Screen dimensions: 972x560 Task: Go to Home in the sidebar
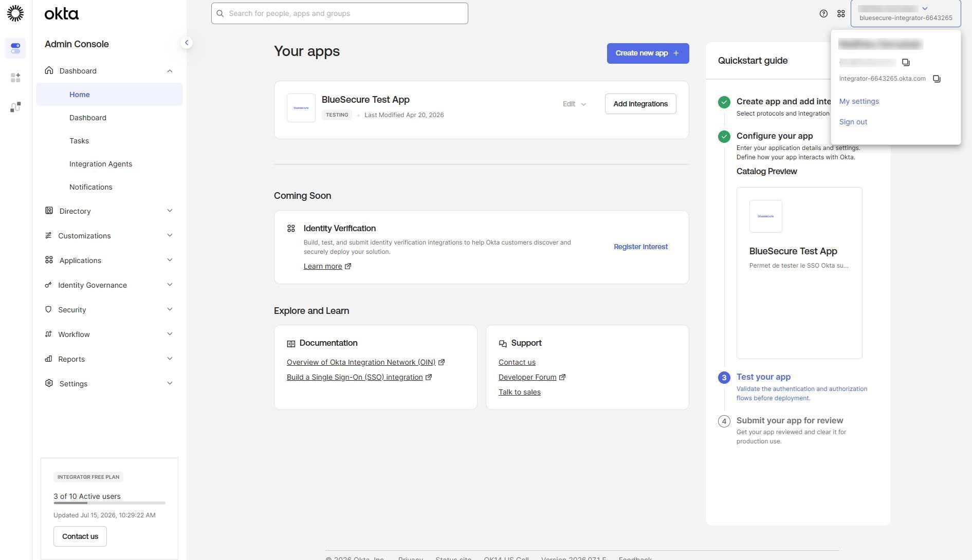click(109, 95)
